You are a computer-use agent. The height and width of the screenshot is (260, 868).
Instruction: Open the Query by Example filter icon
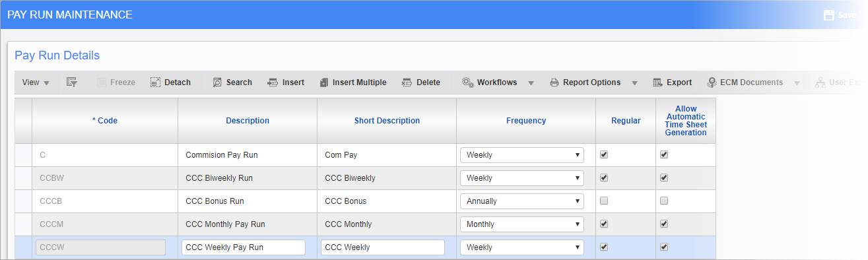coord(72,82)
